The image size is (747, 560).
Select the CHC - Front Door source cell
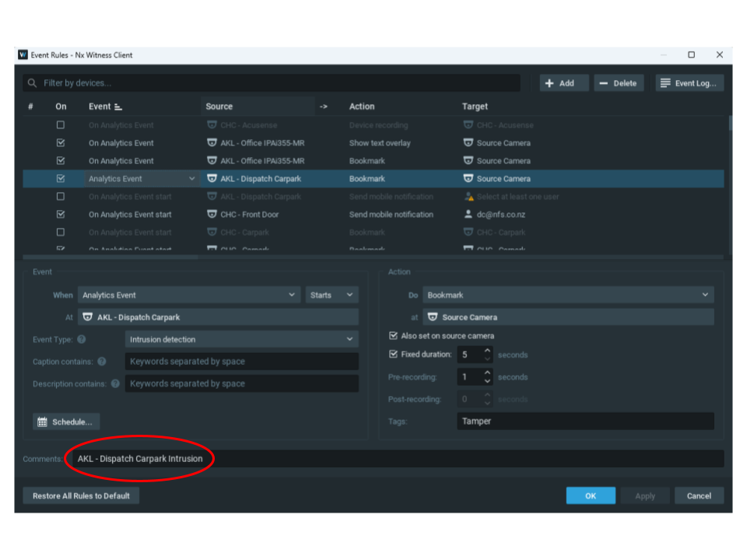click(x=249, y=215)
